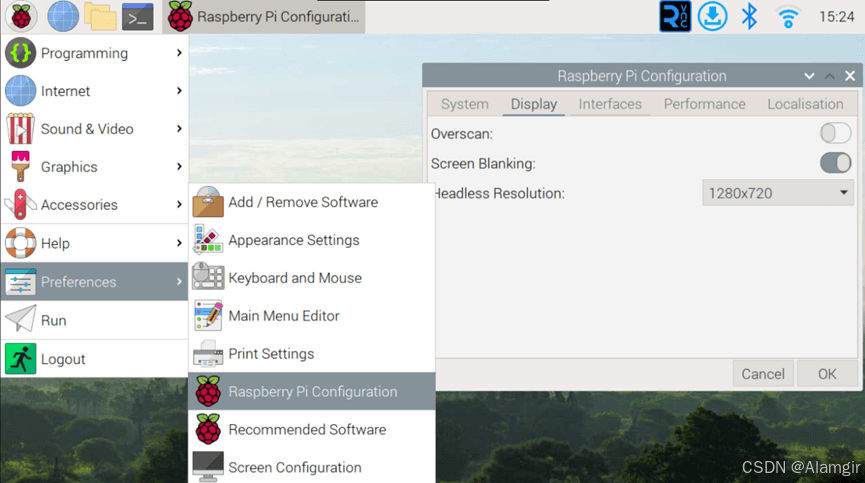Expand the Help submenu arrow
Image resolution: width=865 pixels, height=483 pixels.
179,243
